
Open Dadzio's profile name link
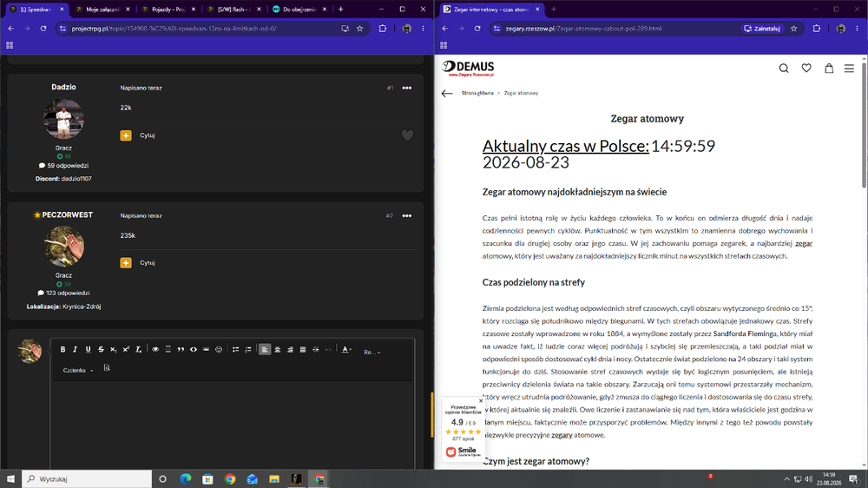pos(63,87)
